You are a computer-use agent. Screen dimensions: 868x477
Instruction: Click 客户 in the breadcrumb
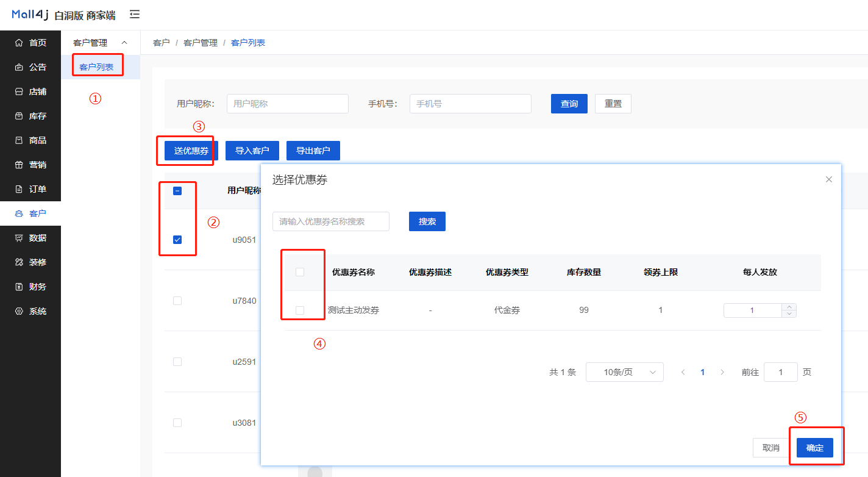point(162,43)
